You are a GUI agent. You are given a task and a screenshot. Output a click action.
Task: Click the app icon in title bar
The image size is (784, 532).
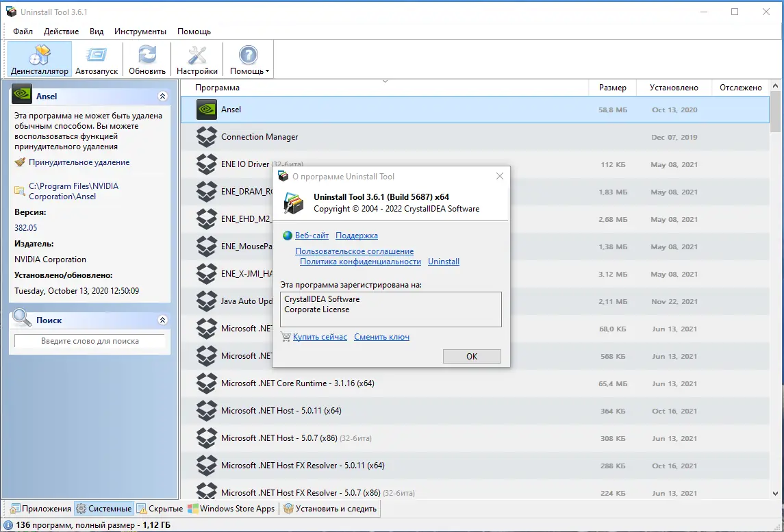[11, 12]
